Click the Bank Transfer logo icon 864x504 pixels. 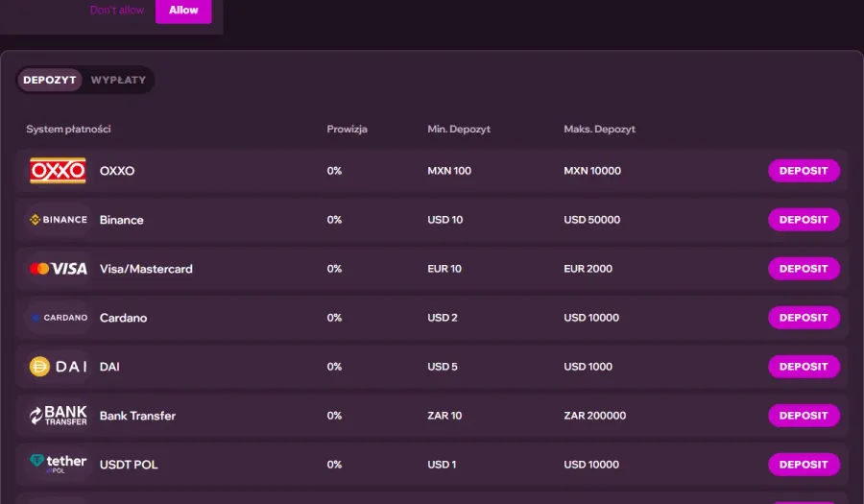click(x=58, y=416)
